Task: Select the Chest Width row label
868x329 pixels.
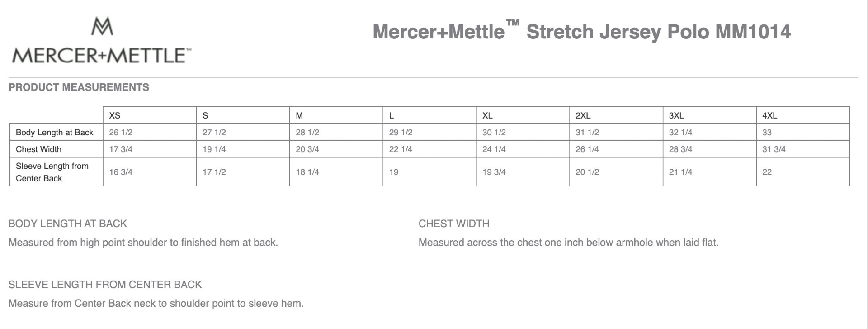Action: [x=38, y=149]
